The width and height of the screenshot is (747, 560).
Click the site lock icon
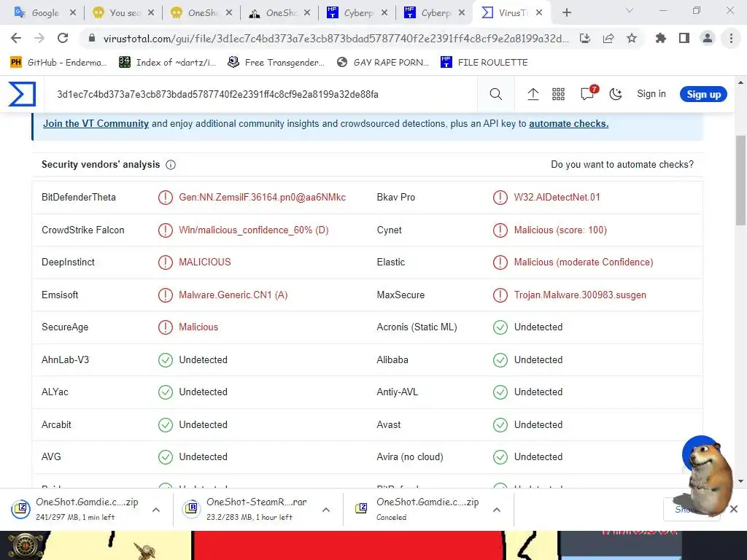92,38
